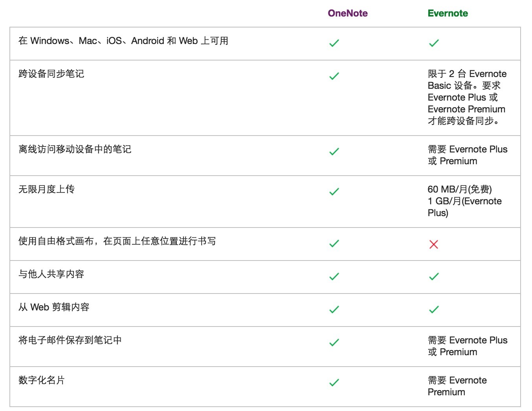Image resolution: width=532 pixels, height=411 pixels.
Task: Click OneNote checkmark for 数字化名片 row
Action: pyautogui.click(x=334, y=382)
